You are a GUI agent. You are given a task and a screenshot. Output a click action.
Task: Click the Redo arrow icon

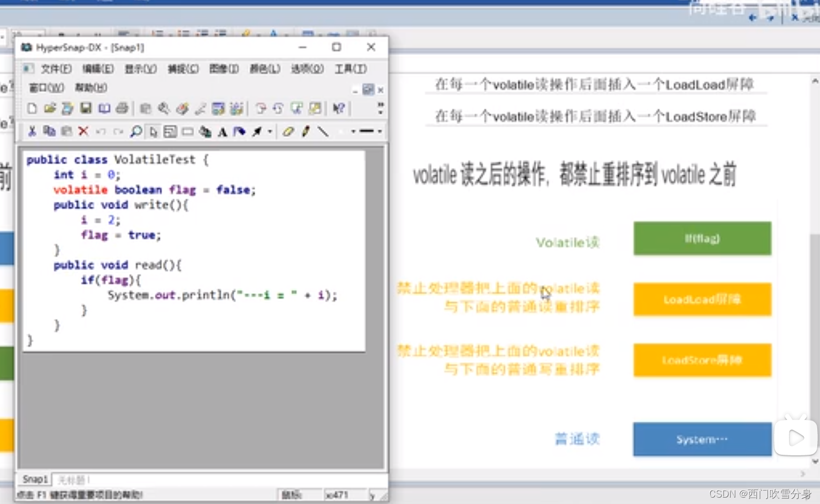click(x=118, y=131)
